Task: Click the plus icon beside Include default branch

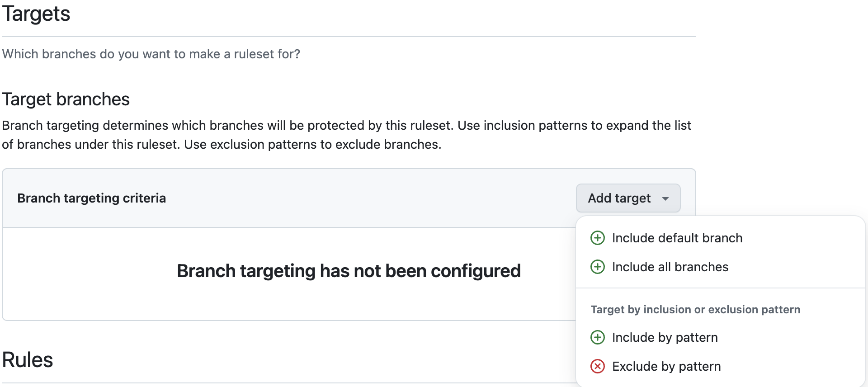Action: point(597,238)
